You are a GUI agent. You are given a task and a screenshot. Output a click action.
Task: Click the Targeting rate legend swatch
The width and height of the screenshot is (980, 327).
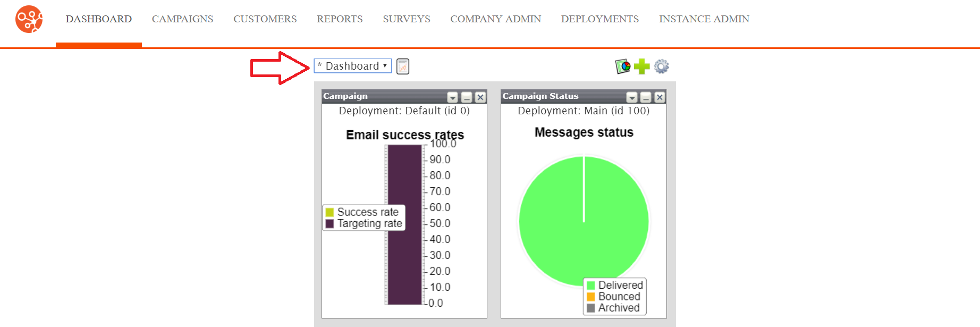click(x=330, y=224)
